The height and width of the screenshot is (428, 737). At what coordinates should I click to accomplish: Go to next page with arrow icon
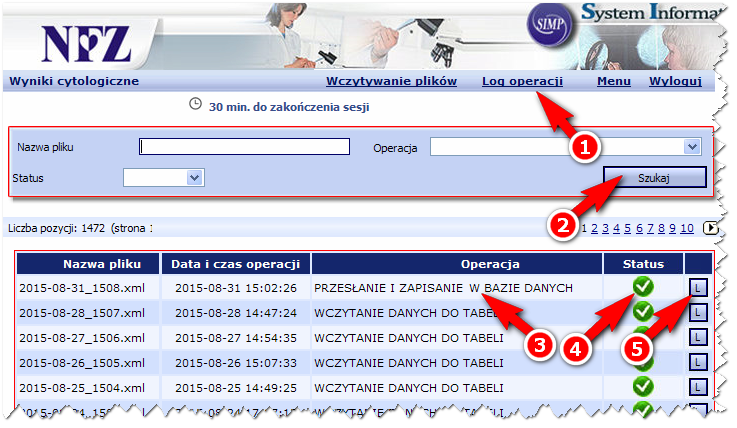pos(711,228)
